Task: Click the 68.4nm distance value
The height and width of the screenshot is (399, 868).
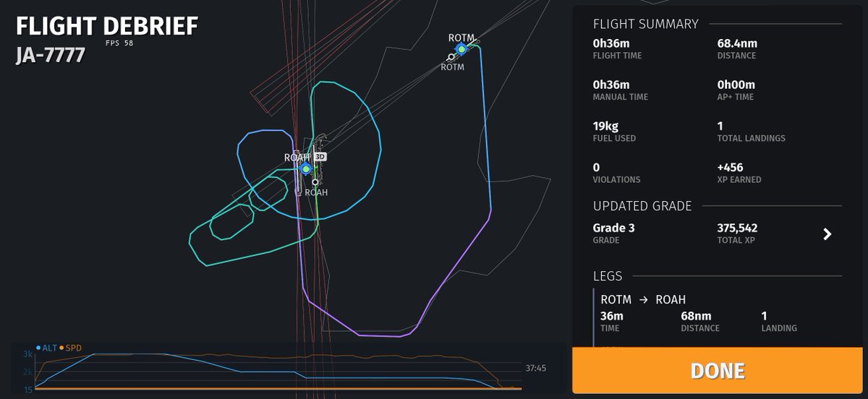Action: point(737,43)
